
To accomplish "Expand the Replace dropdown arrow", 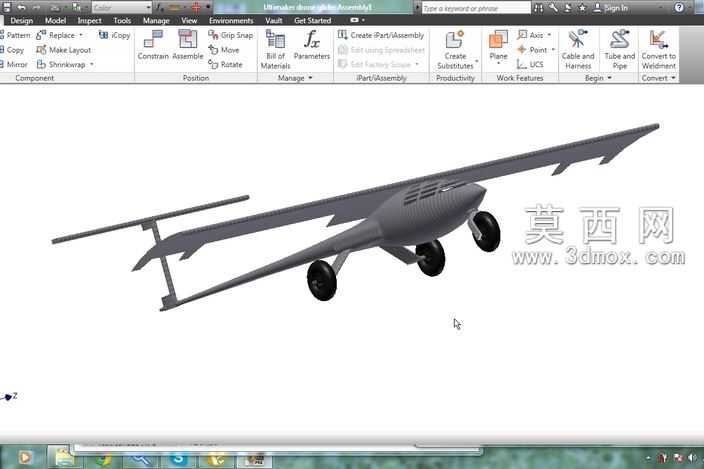I will (81, 35).
